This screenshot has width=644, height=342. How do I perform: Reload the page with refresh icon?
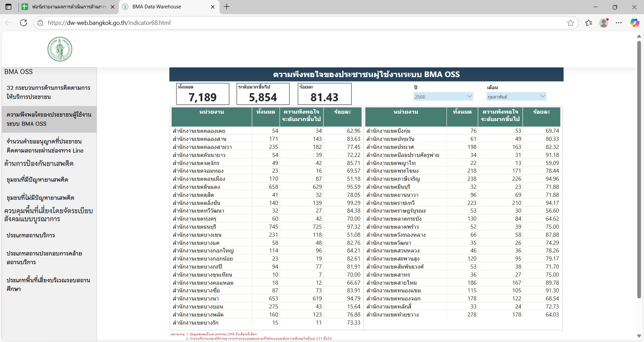click(x=23, y=23)
